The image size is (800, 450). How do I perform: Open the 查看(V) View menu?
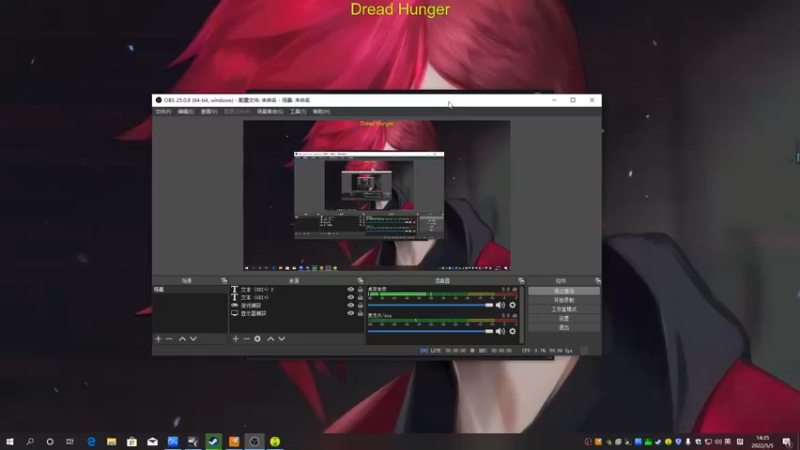(209, 111)
